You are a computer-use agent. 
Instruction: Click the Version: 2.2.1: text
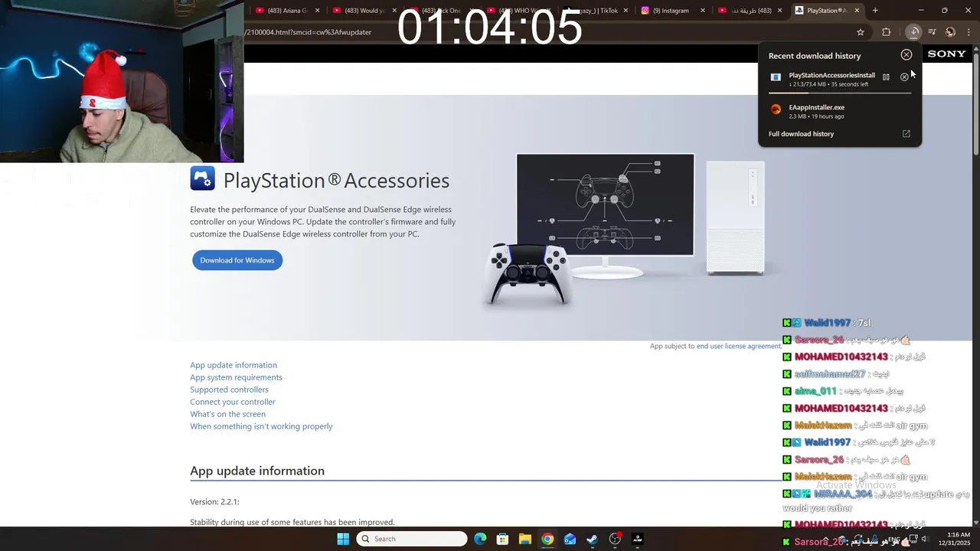click(214, 502)
